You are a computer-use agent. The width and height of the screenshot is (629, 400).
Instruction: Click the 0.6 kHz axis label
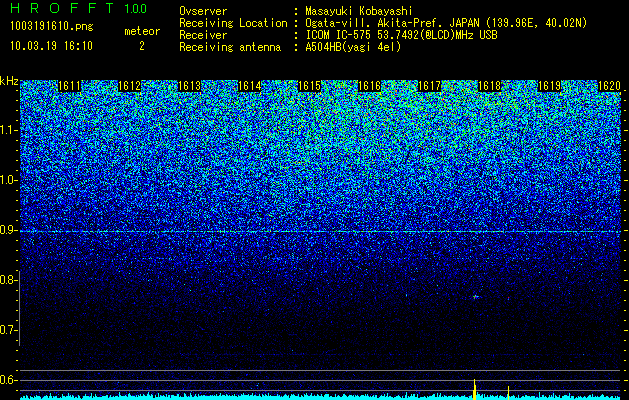(9, 380)
